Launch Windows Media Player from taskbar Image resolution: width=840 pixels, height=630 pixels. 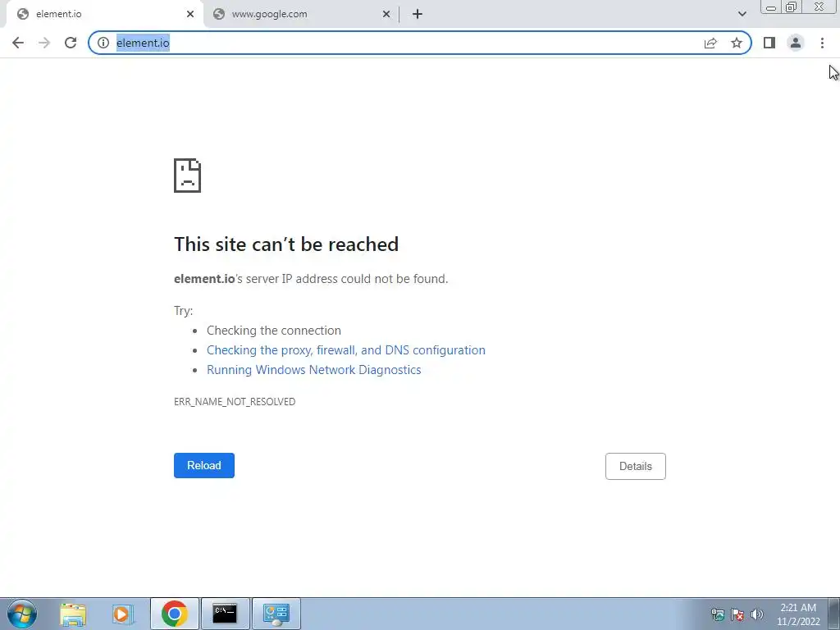tap(123, 614)
